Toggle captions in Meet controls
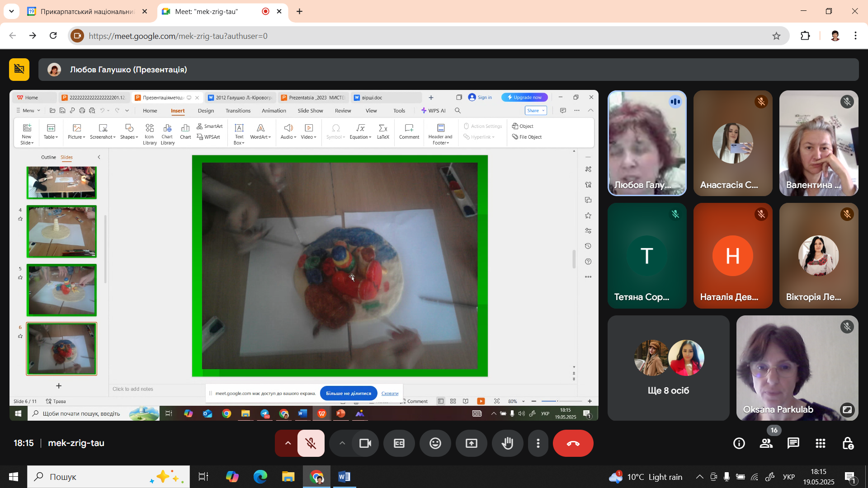 pos(399,443)
